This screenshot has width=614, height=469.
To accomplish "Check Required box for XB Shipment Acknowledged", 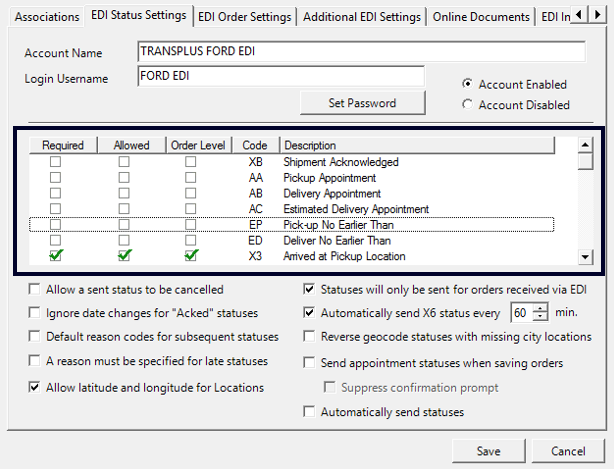I will (x=56, y=161).
